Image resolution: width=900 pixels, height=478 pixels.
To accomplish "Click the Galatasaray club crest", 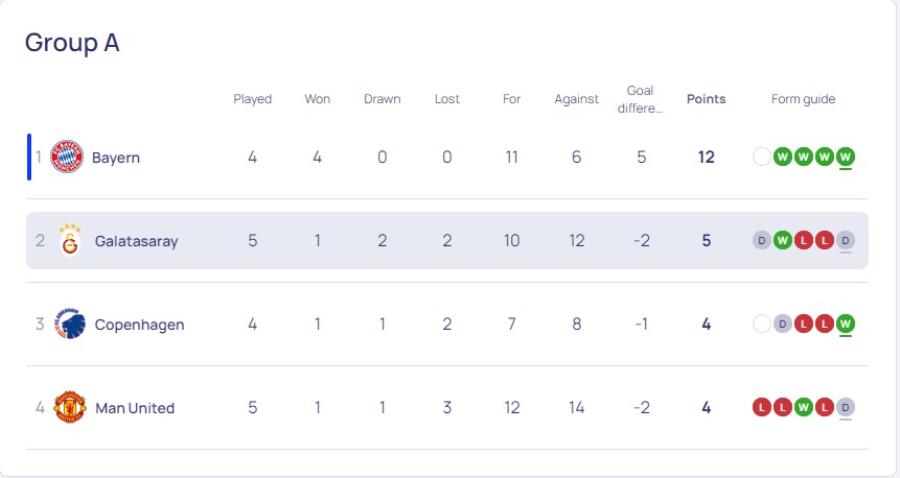I will coord(69,240).
